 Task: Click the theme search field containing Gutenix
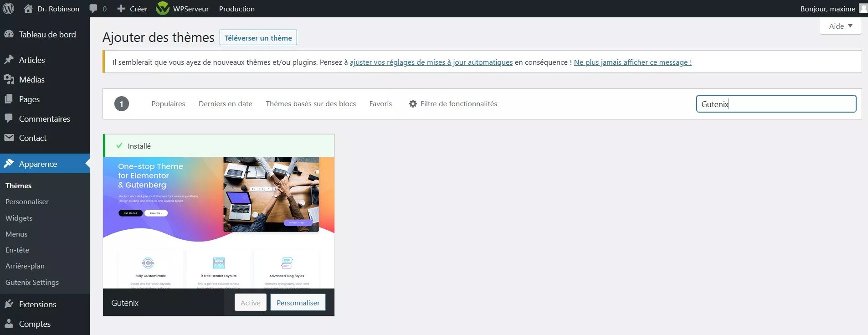(776, 104)
